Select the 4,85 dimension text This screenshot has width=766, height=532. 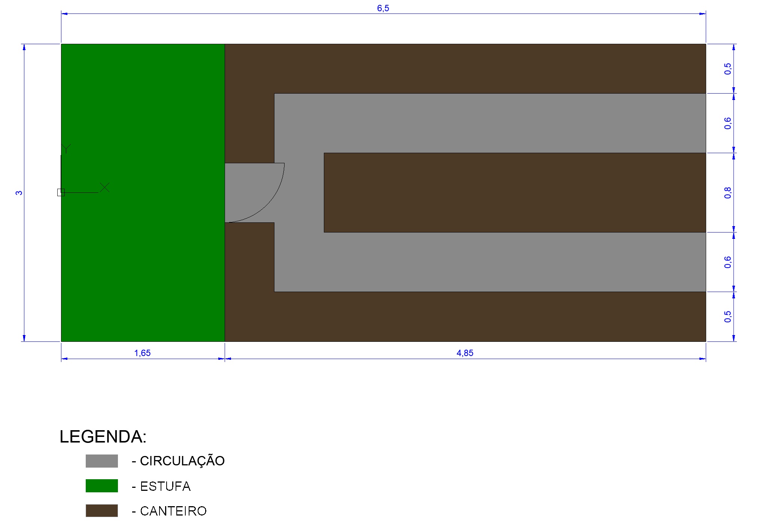click(465, 353)
